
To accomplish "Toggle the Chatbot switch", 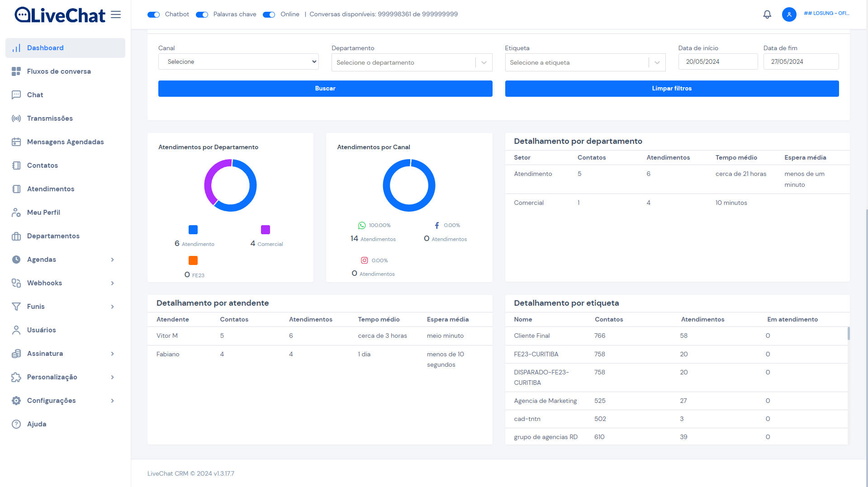I will point(154,14).
